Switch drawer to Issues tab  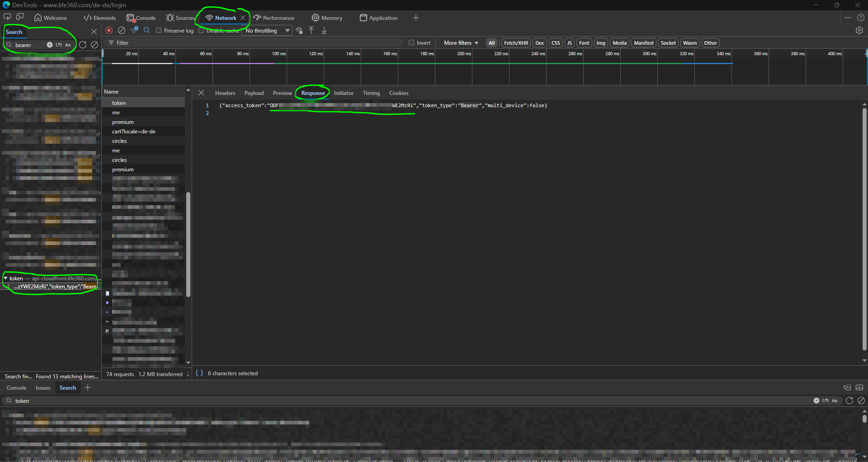(43, 387)
